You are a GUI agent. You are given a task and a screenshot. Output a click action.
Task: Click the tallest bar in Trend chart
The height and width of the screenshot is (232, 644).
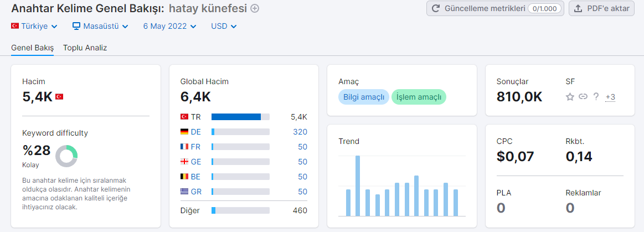click(x=358, y=186)
